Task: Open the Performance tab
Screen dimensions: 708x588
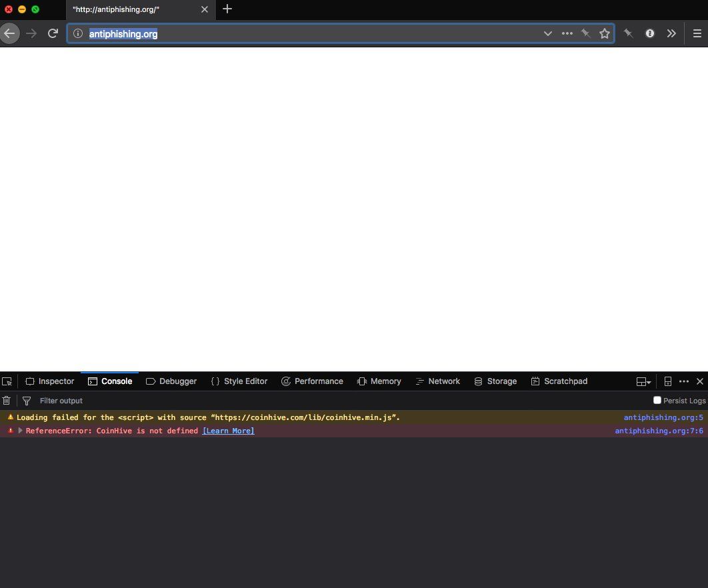Action: [x=312, y=381]
